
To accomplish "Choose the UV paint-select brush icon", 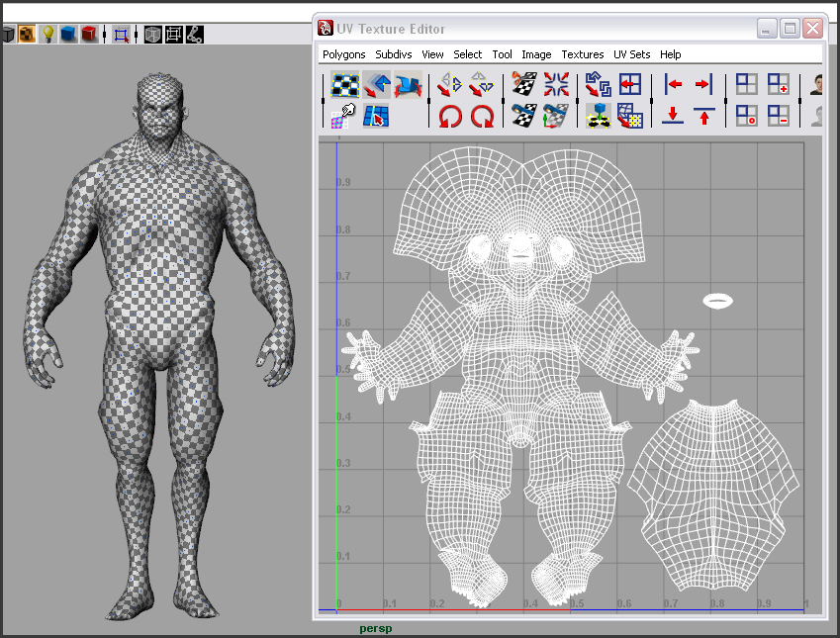I will 344,116.
